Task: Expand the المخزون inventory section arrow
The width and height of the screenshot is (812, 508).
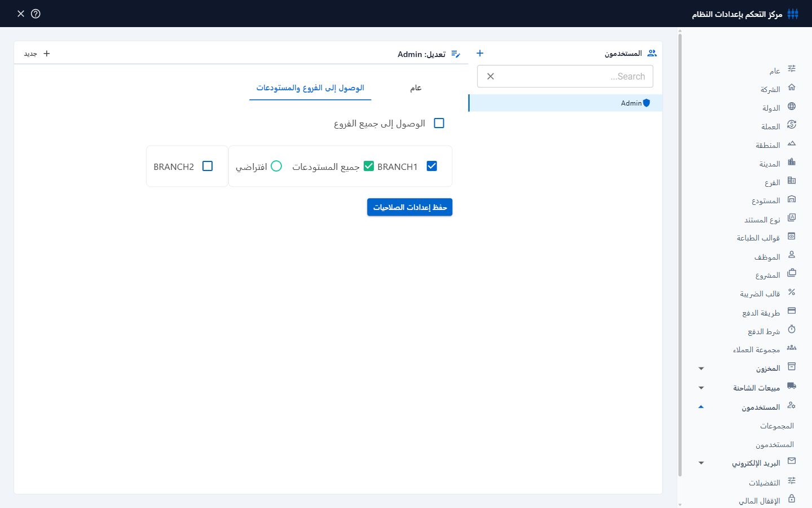Action: [701, 369]
